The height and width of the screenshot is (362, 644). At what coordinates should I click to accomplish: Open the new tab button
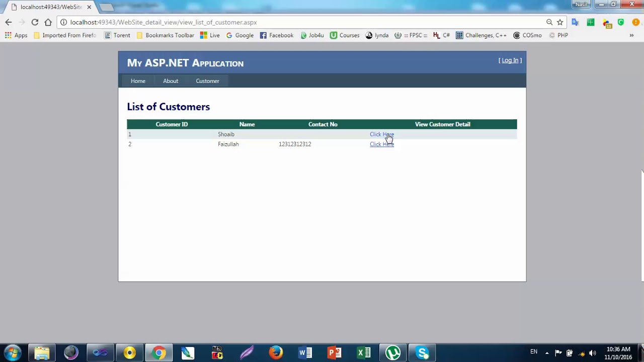(x=107, y=7)
